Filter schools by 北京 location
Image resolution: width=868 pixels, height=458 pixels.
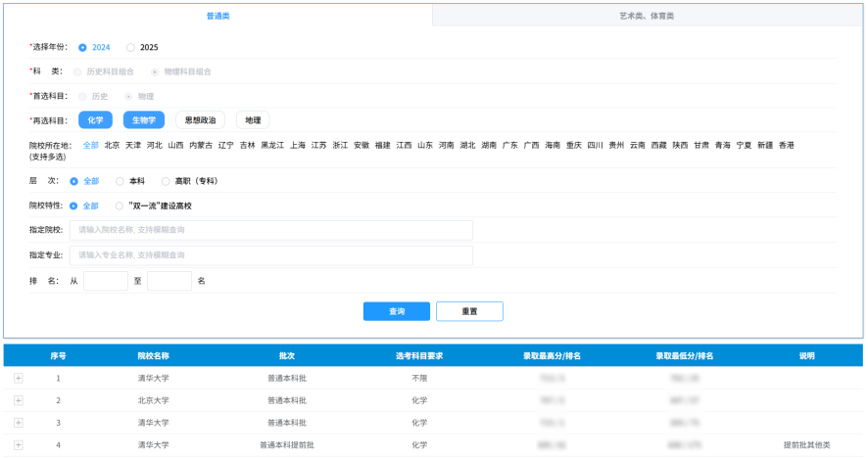[112, 145]
